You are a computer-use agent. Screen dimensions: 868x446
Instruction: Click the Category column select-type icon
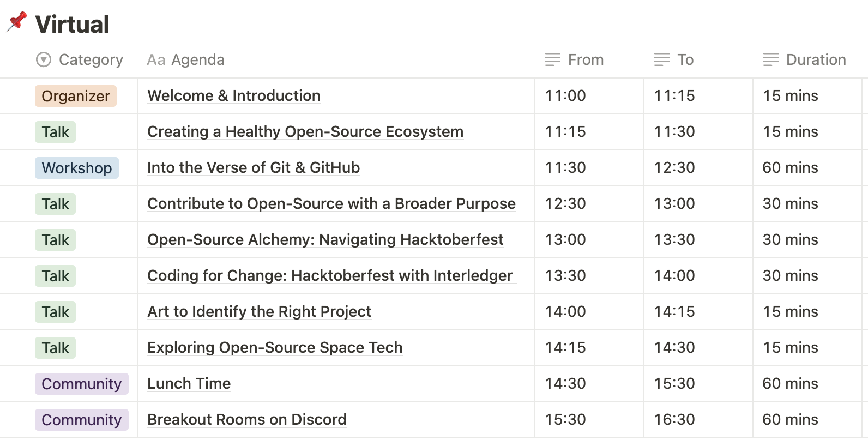click(x=44, y=59)
